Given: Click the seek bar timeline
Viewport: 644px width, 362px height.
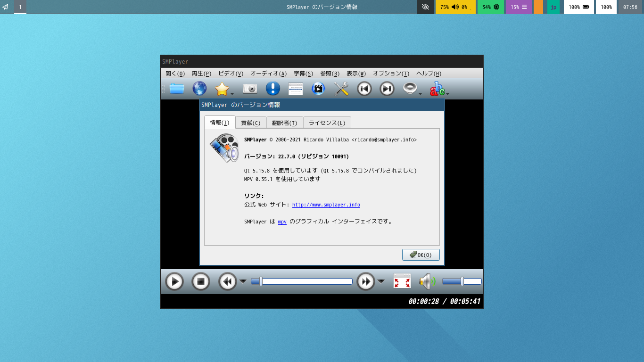Looking at the screenshot, I should [302, 281].
